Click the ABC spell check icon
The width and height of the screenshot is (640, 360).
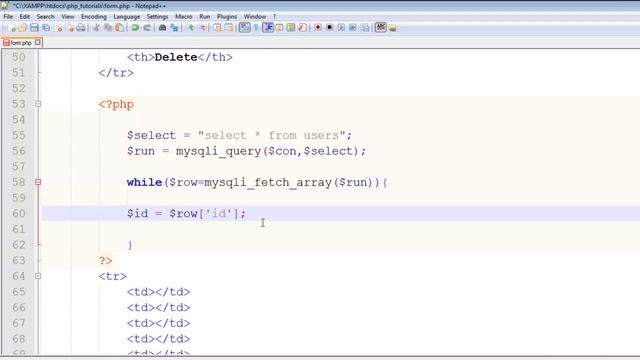[380, 28]
